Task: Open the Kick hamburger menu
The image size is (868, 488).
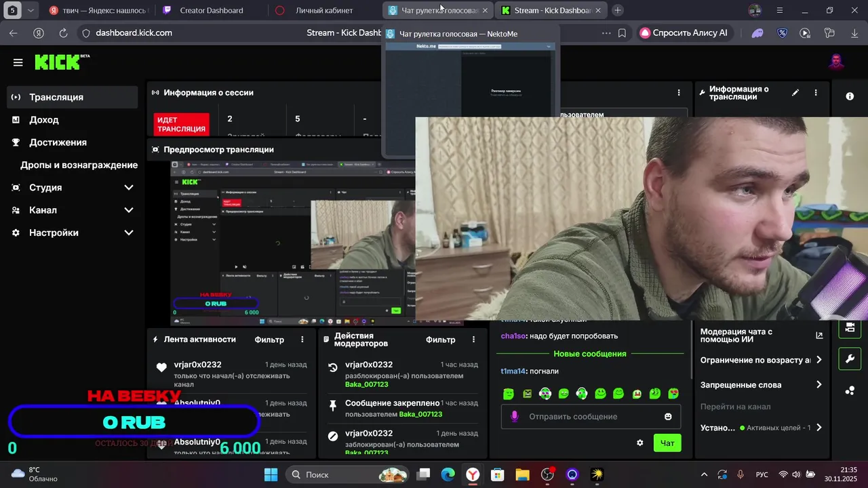Action: (18, 62)
